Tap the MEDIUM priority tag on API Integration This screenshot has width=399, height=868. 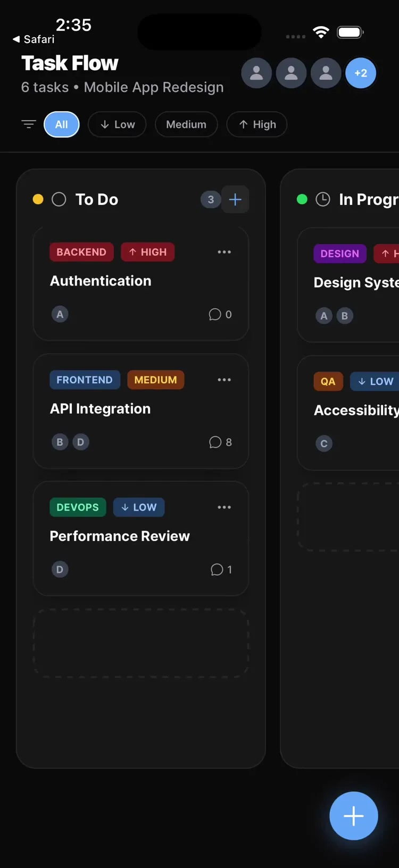tap(155, 380)
